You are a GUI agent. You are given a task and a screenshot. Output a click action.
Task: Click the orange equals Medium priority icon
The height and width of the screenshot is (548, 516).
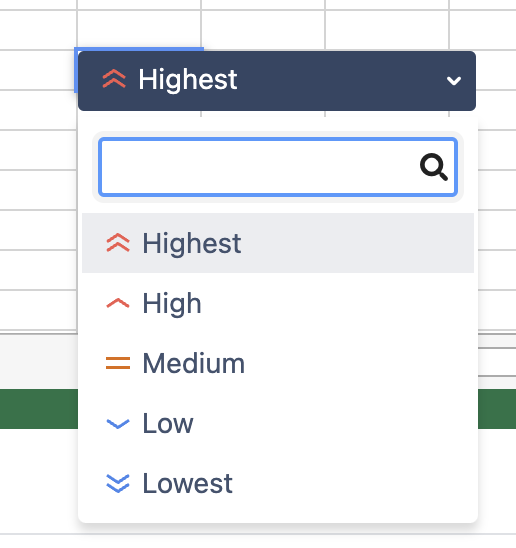coord(118,363)
